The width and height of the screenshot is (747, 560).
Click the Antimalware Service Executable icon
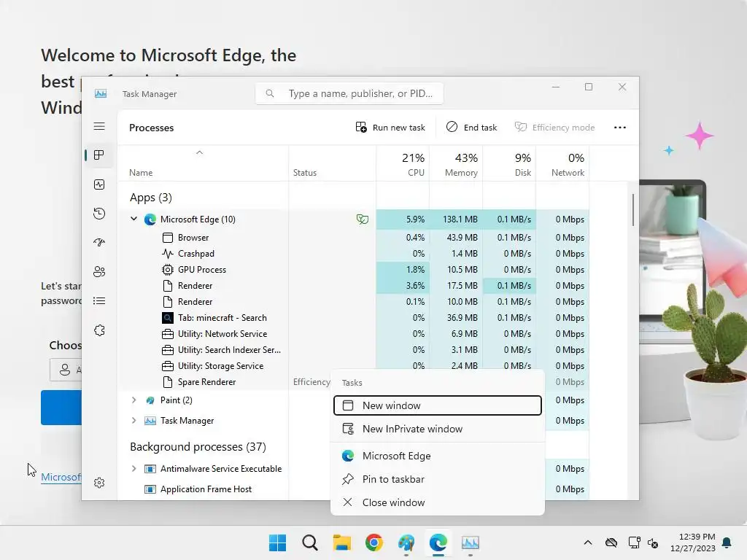150,469
